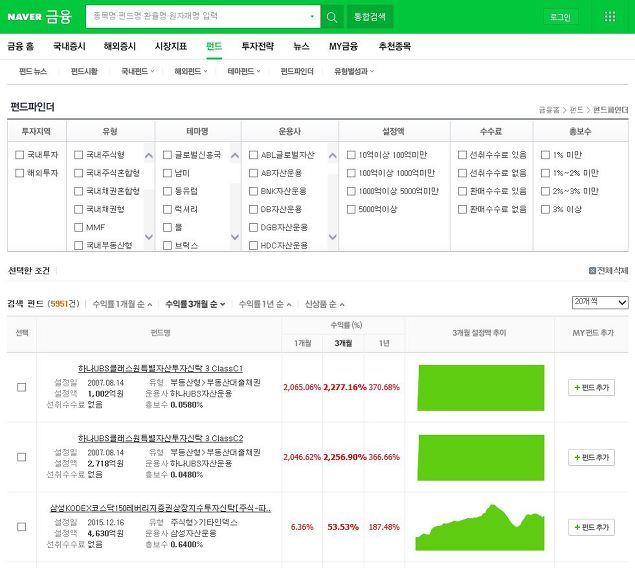Open 펀드파인더 submenu item
The image size is (635, 568).
[x=297, y=71]
